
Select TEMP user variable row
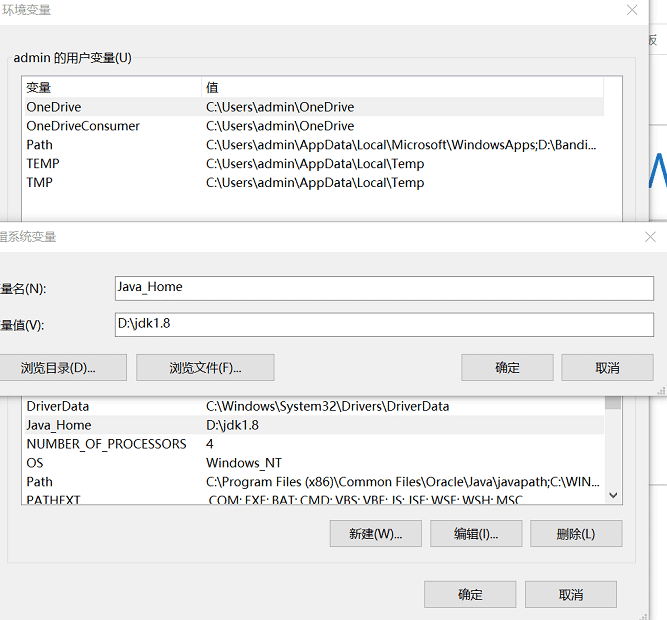315,163
